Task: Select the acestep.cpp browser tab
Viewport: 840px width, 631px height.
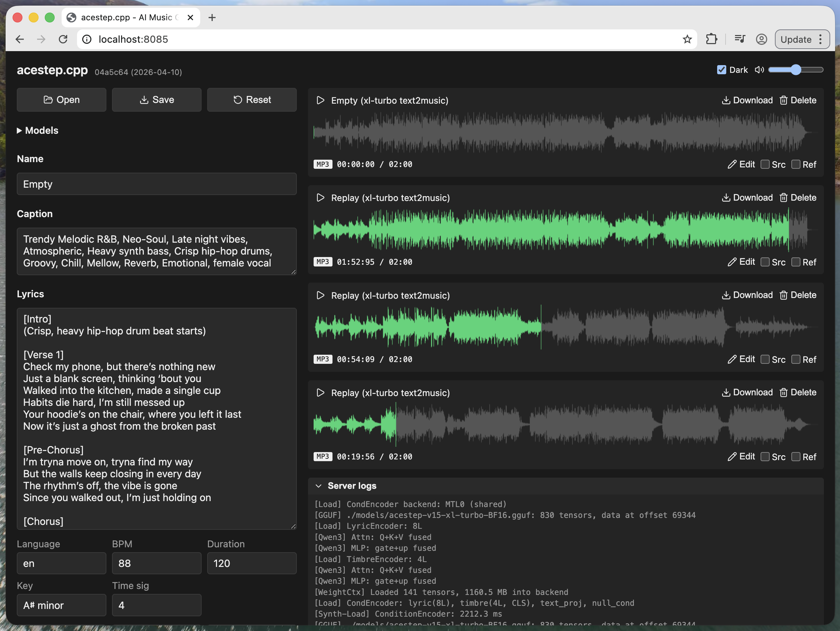Action: [125, 18]
